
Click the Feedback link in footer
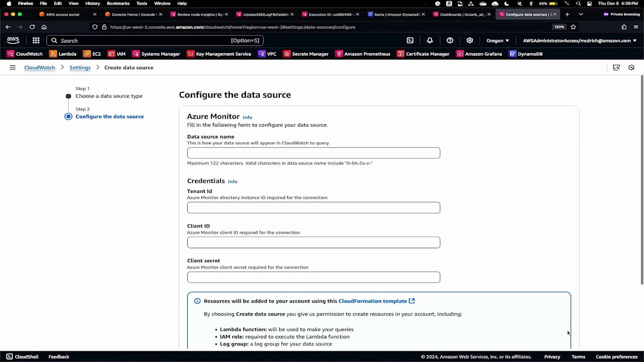pos(59,357)
